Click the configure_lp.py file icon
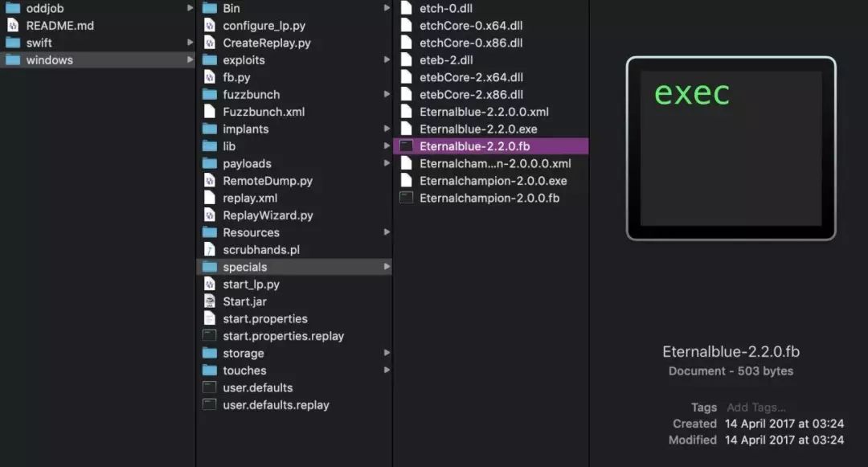Viewport: 868px width, 467px height. tap(209, 26)
